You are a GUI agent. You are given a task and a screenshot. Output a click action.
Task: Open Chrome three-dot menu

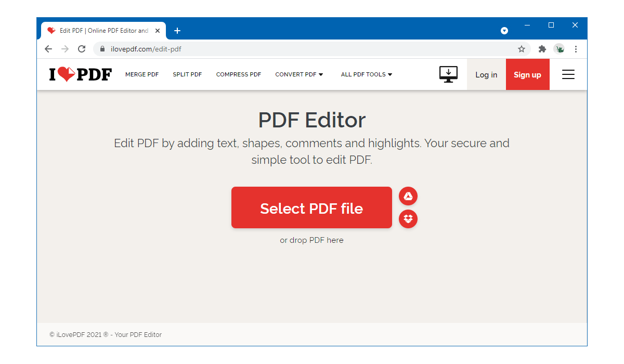[x=576, y=49]
